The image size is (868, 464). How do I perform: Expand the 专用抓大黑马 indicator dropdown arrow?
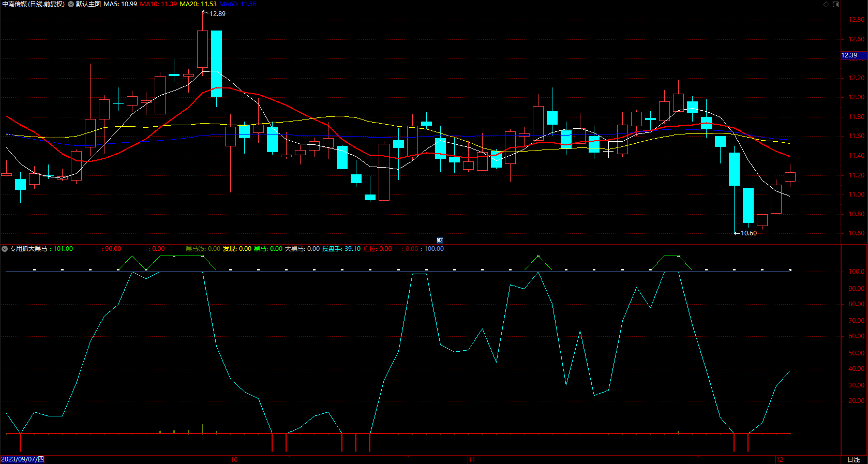click(5, 249)
